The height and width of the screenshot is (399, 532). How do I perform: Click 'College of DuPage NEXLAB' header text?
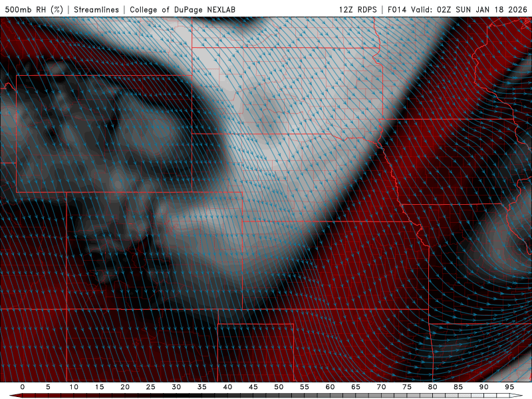[x=182, y=9]
